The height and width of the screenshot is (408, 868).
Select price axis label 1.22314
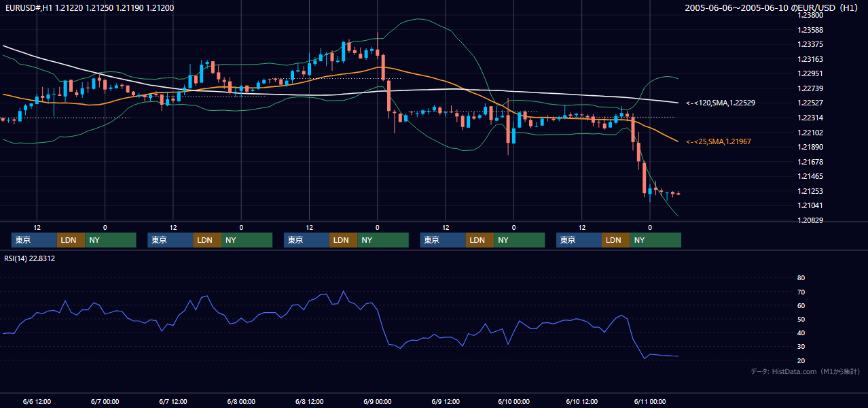click(810, 118)
